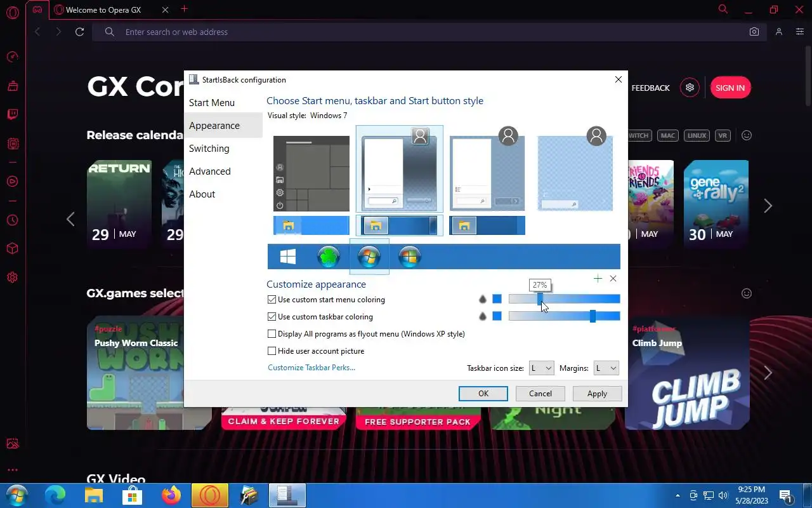
Task: Click the start menu opacity slider
Action: 565,299
